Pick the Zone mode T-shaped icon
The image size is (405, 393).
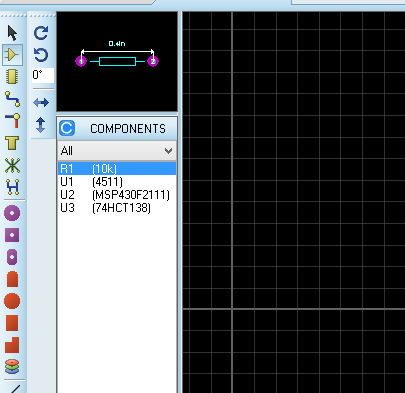tap(12, 143)
